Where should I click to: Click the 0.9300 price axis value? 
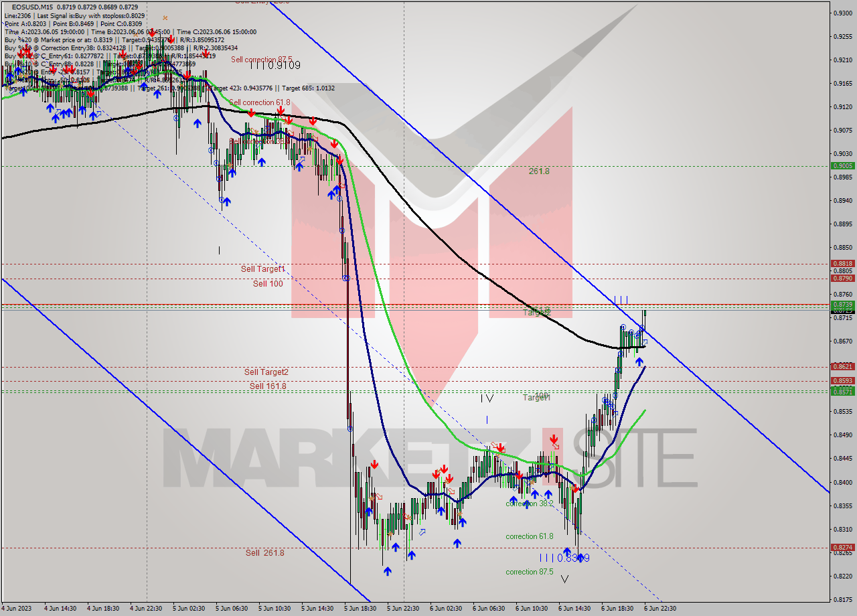click(x=842, y=13)
